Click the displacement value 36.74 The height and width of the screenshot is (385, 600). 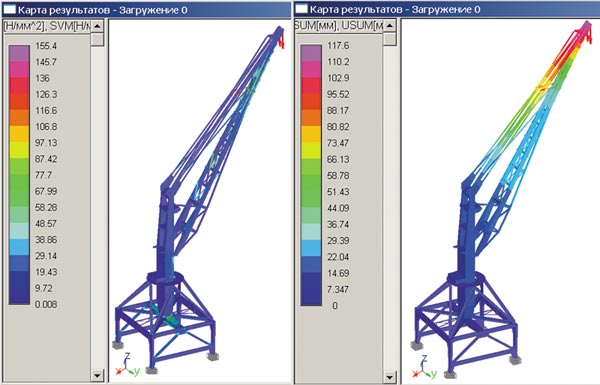[338, 224]
